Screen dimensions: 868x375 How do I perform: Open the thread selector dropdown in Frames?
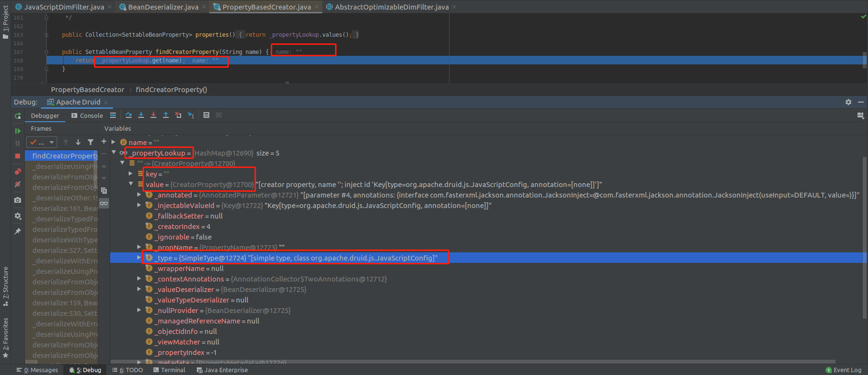pyautogui.click(x=41, y=142)
